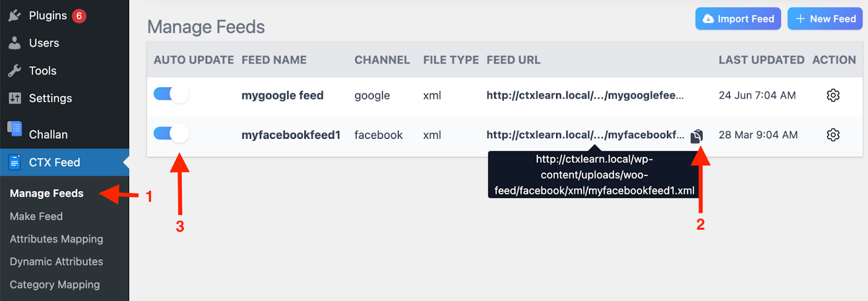Viewport: 868px width, 301px height.
Task: Click the Users person icon
Action: coord(15,43)
